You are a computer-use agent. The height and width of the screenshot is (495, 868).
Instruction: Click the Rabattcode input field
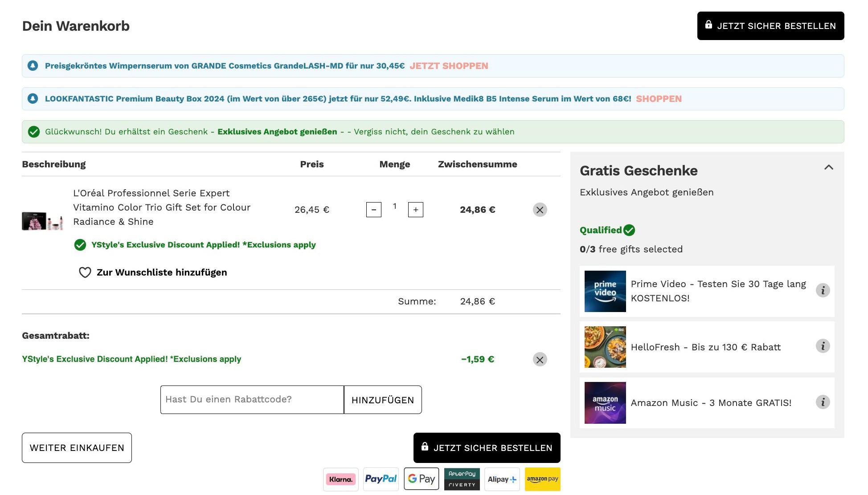(x=252, y=400)
